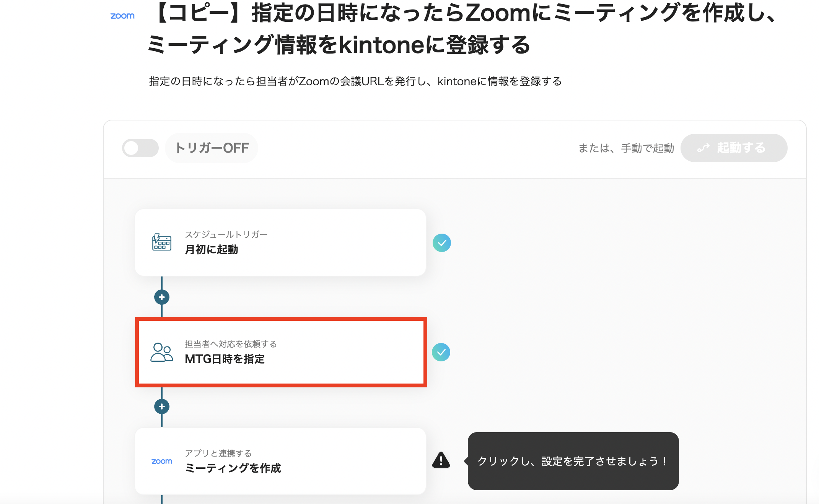
Task: Open the MTG日時を指定 step card
Action: tap(281, 352)
